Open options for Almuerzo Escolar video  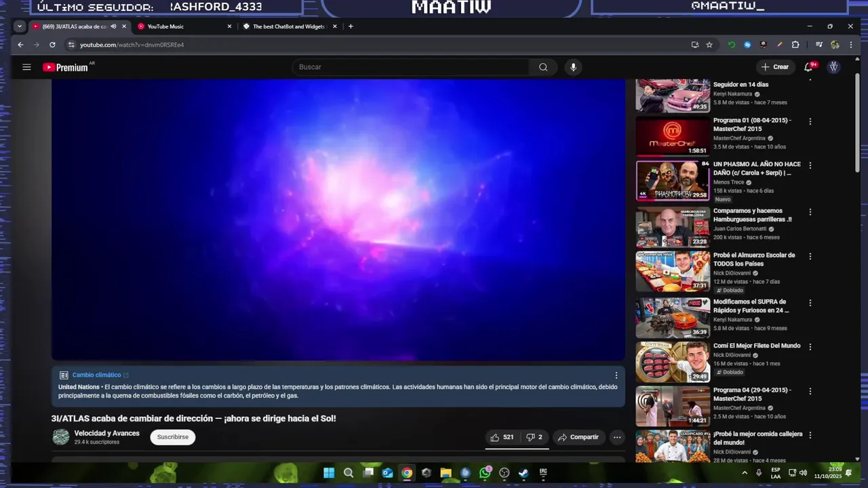pos(810,256)
